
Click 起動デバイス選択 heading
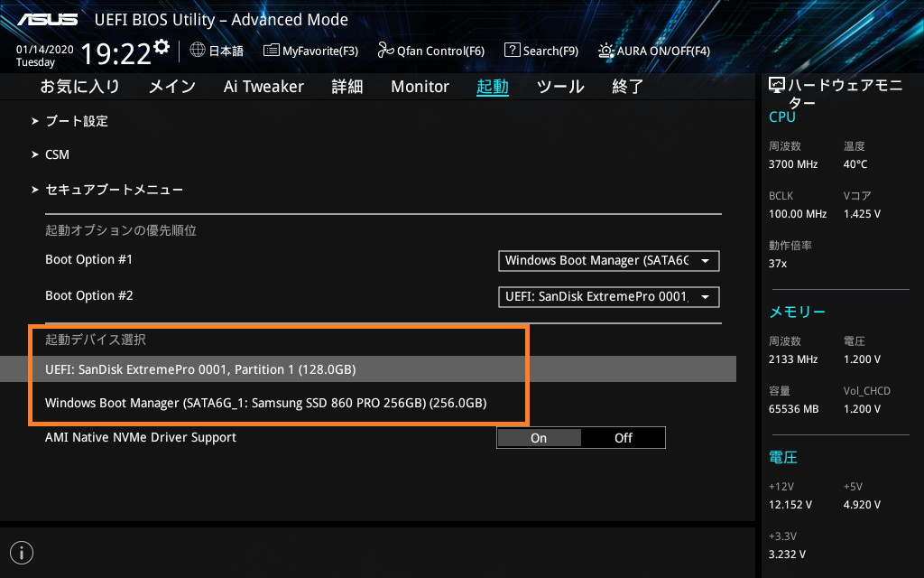tap(96, 340)
